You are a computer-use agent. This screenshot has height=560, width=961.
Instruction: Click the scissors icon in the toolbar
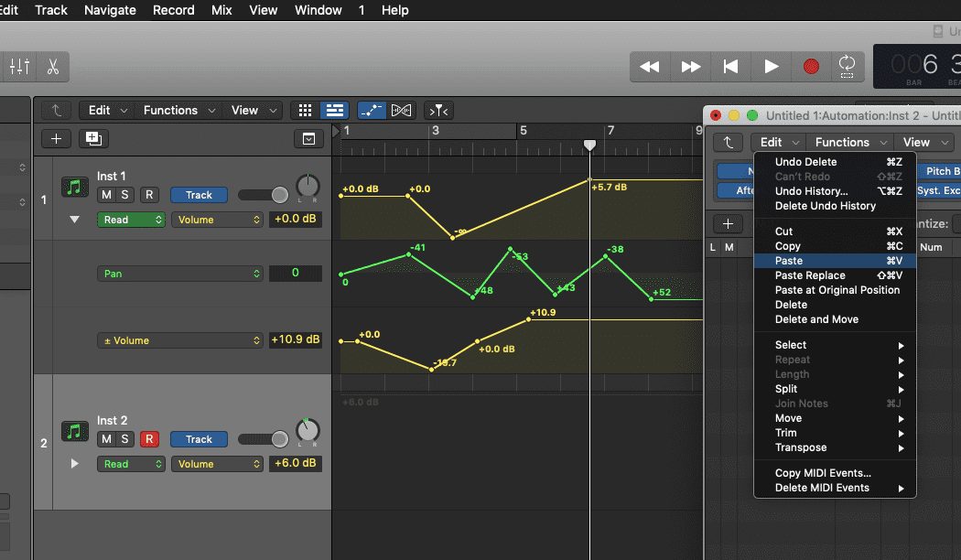pyautogui.click(x=52, y=67)
